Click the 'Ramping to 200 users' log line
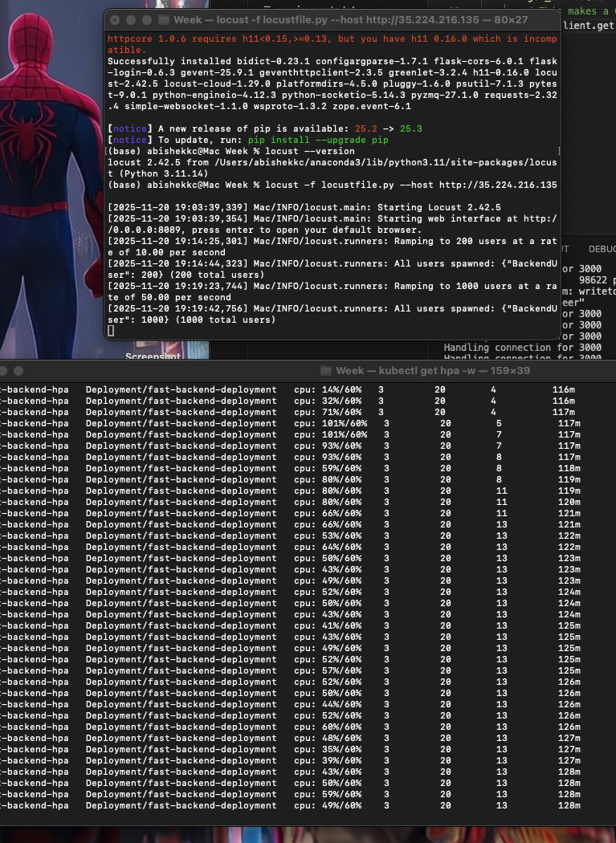Screen dimensions: 616x843 click(332, 246)
